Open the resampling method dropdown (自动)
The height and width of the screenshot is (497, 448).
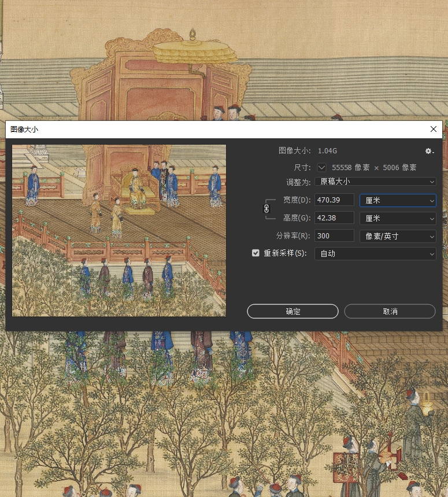375,253
